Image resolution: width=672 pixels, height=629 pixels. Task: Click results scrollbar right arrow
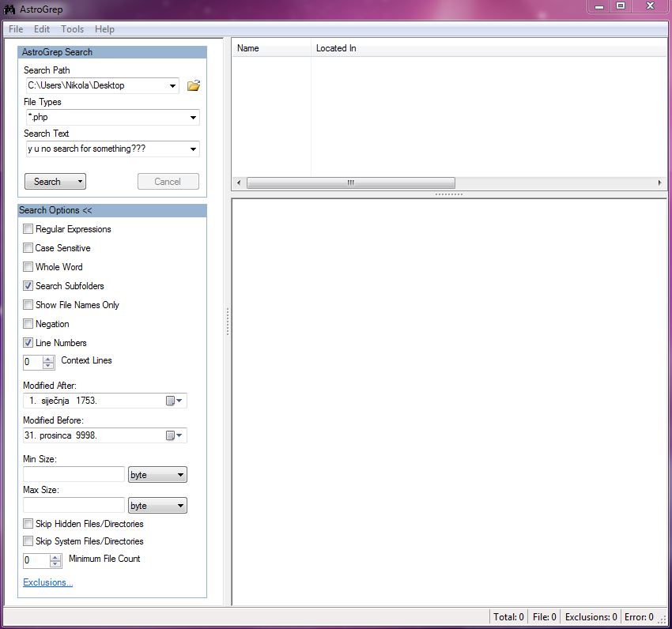(x=659, y=183)
